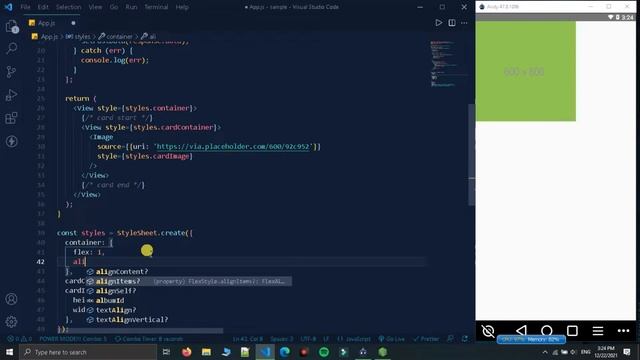The image size is (640, 360).
Task: Open the via.placeholder.com image URL link
Action: [x=233, y=147]
